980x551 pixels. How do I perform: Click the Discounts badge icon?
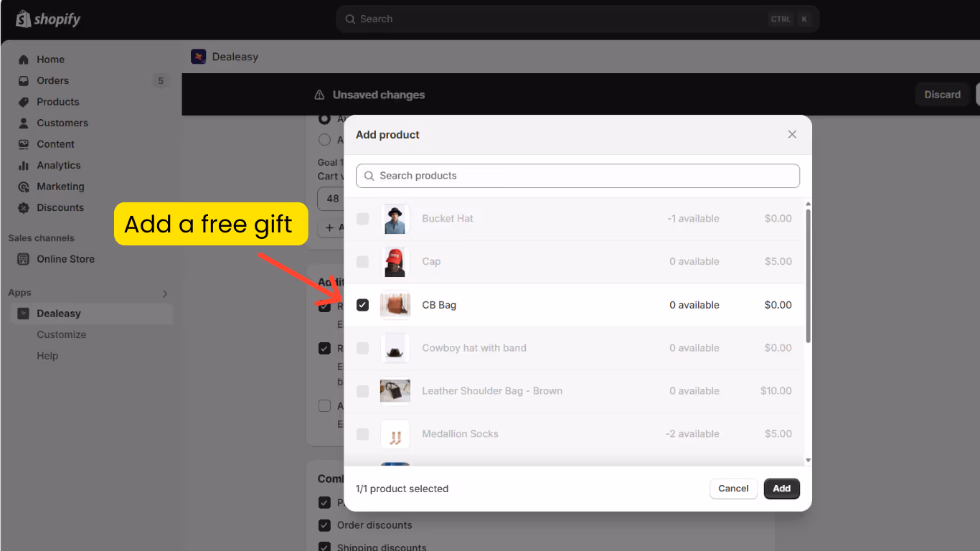point(24,208)
